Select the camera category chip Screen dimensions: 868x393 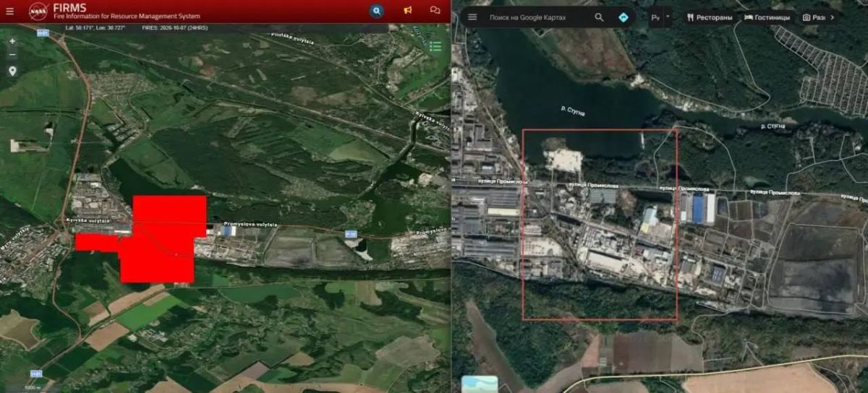[x=814, y=17]
